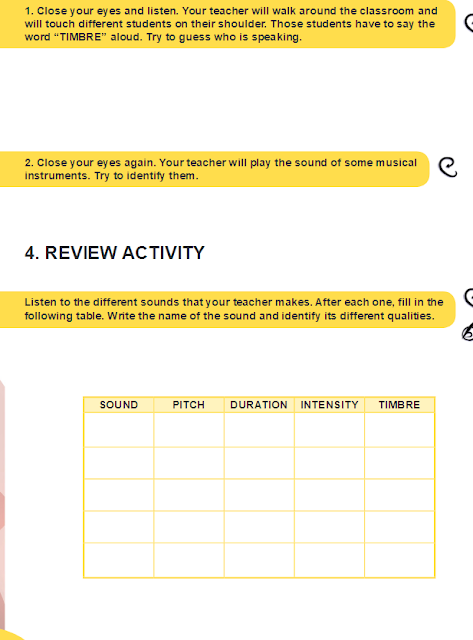Image resolution: width=473 pixels, height=640 pixels.
Task: Click the SOUND column header
Action: pyautogui.click(x=119, y=405)
